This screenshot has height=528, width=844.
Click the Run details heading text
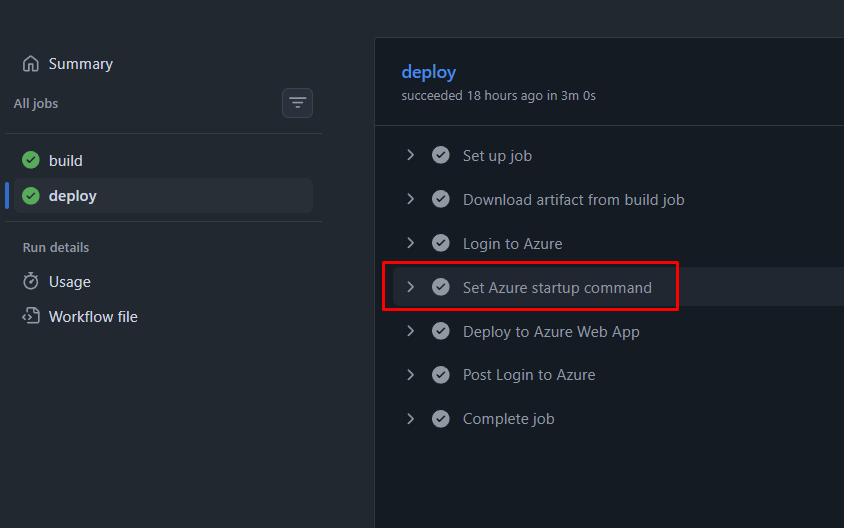tap(55, 247)
